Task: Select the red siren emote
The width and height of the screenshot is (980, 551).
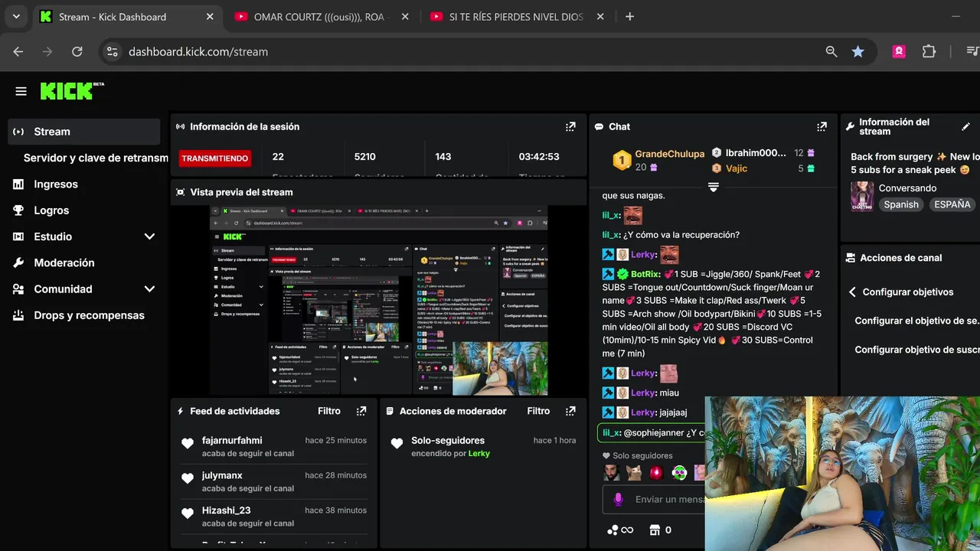Action: (x=656, y=473)
